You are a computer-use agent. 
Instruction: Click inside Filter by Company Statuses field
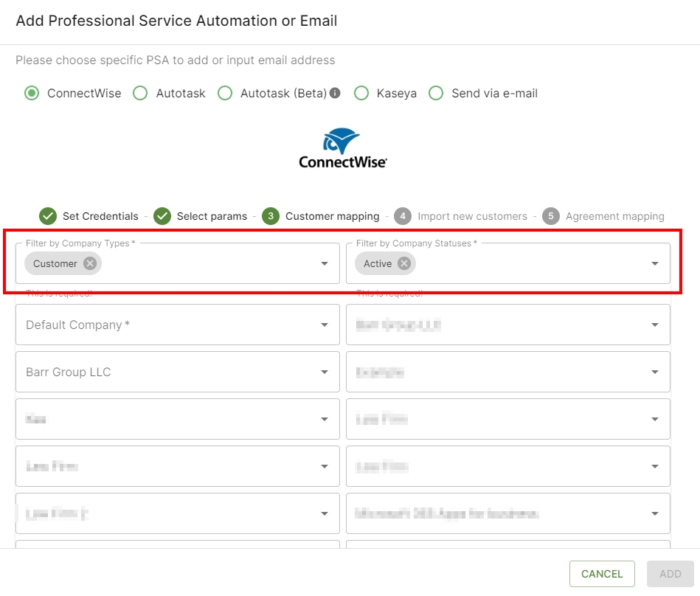[508, 263]
